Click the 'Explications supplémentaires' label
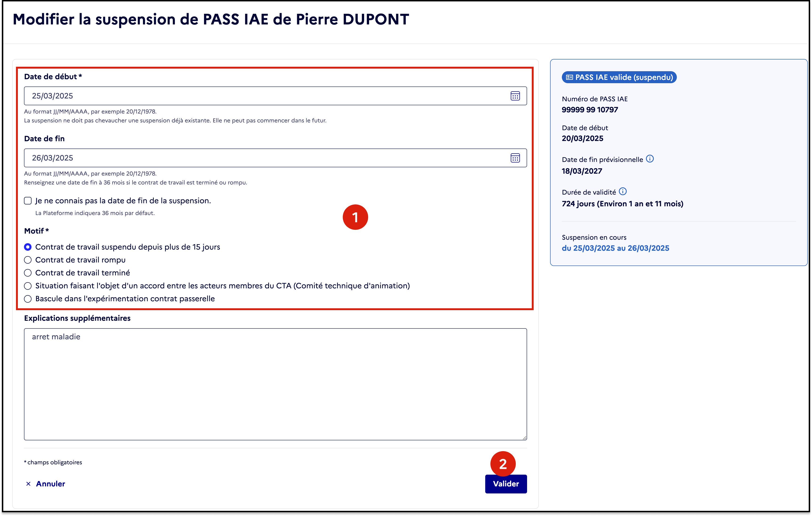The image size is (812, 516). pyautogui.click(x=77, y=318)
